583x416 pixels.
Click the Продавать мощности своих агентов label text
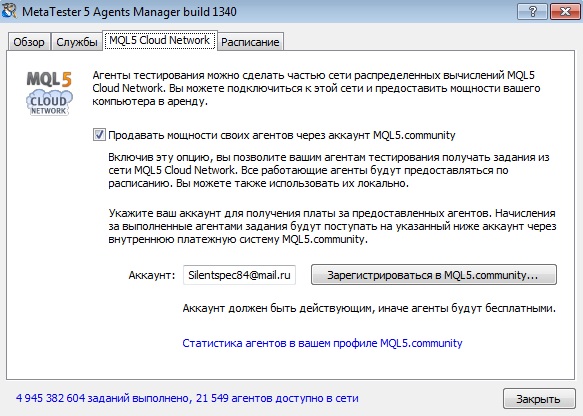click(x=281, y=135)
